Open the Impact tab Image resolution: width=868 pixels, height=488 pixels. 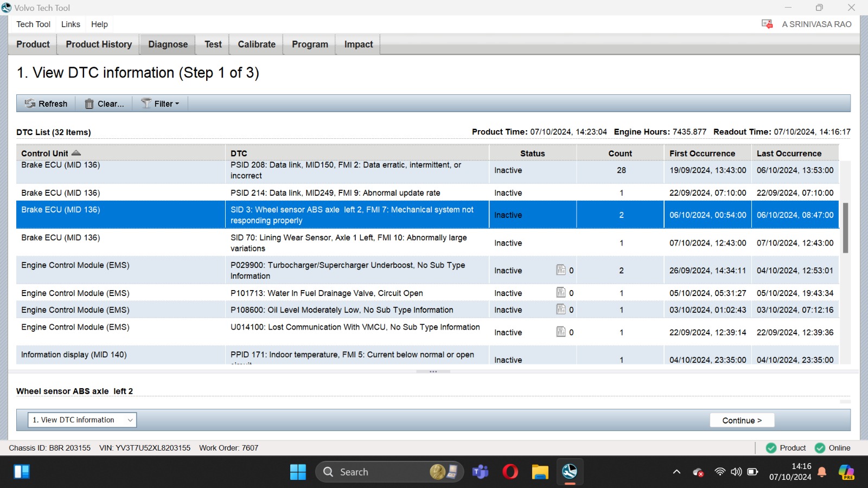click(x=359, y=44)
